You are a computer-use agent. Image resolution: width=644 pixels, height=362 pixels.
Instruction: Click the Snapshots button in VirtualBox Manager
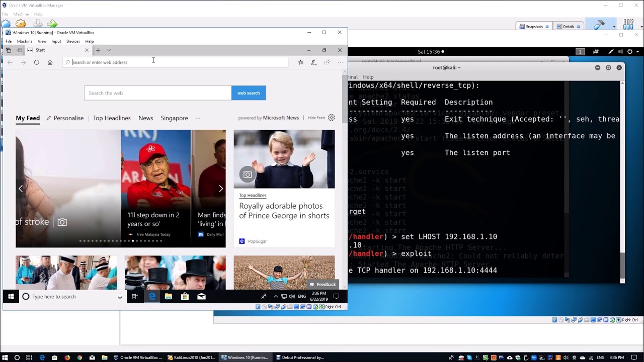534,27
